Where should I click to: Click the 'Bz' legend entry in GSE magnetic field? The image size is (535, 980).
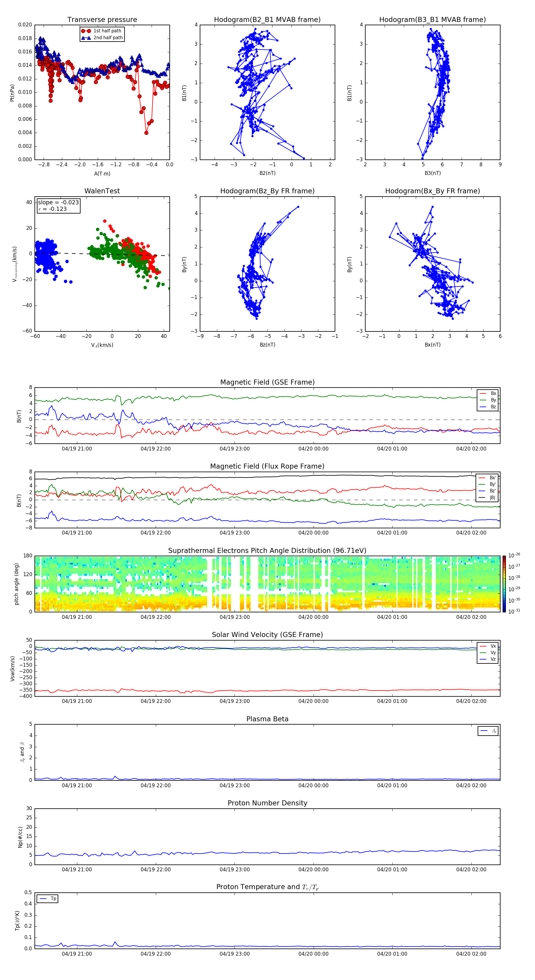click(488, 407)
